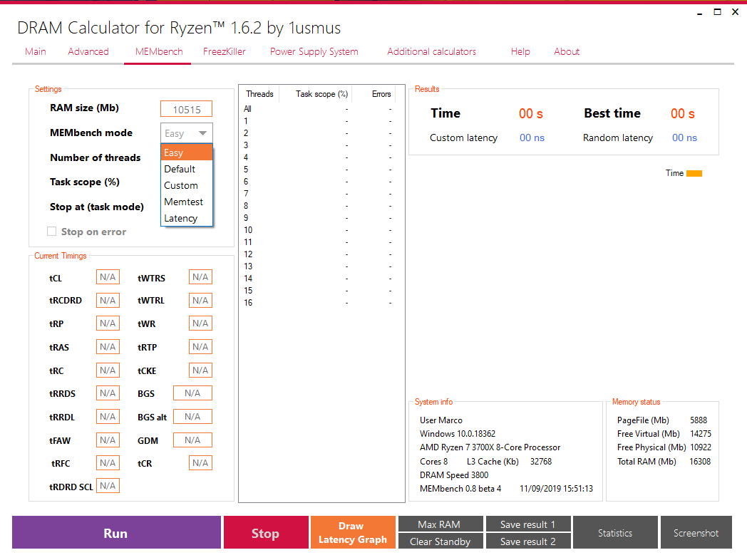Click the tRRDS timing field
The height and width of the screenshot is (560, 747).
point(108,393)
